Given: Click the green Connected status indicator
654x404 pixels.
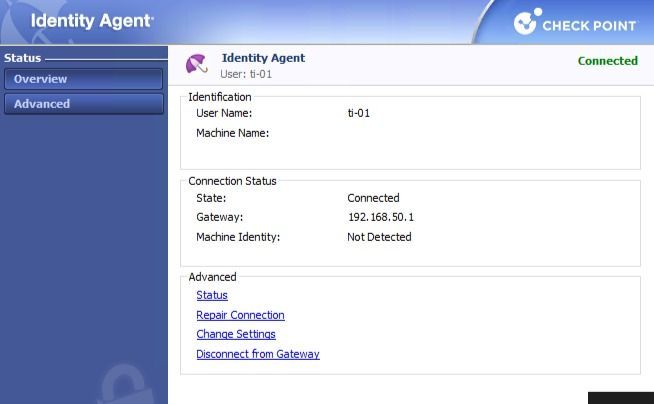Looking at the screenshot, I should [x=607, y=61].
